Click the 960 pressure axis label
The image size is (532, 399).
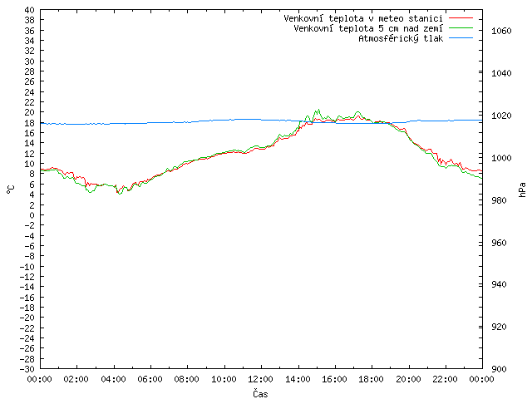tap(499, 243)
